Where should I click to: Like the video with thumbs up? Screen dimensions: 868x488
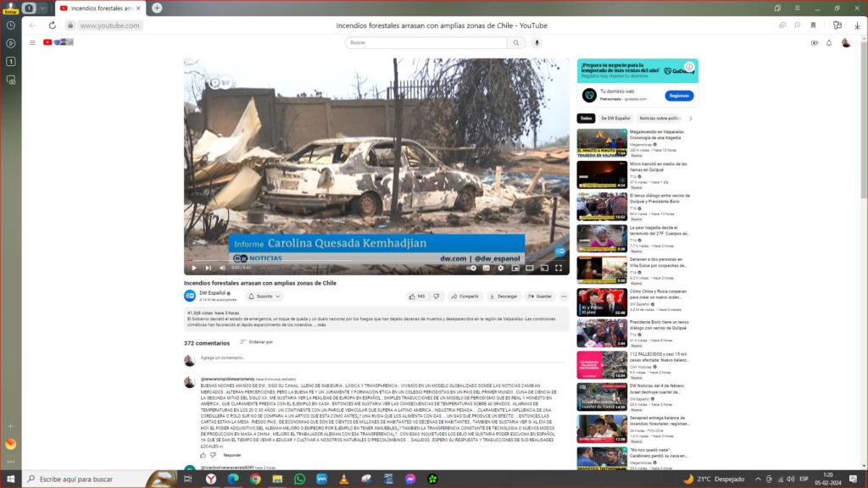click(x=417, y=297)
